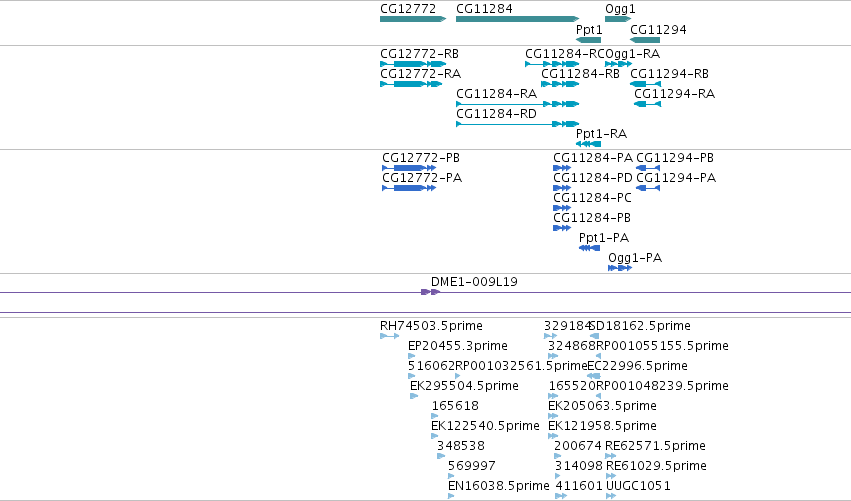This screenshot has width=851, height=501.
Task: Click the Ppt1-PA protein glyph
Action: point(589,249)
